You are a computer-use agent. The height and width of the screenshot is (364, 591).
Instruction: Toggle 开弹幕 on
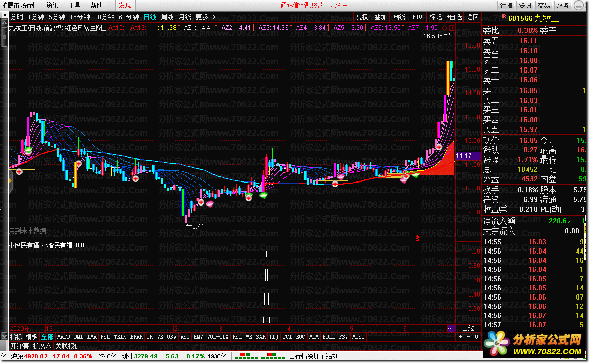pyautogui.click(x=19, y=346)
